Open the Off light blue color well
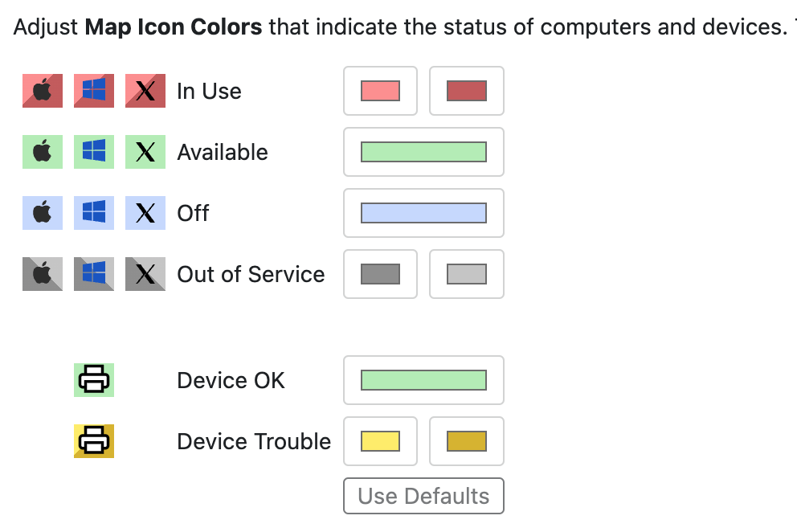Image resolution: width=797 pixels, height=532 pixels. [423, 213]
